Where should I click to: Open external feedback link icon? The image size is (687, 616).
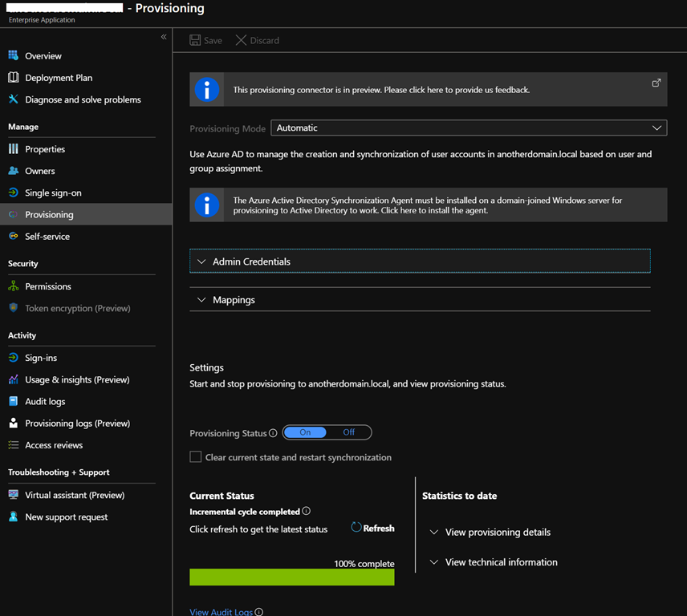[656, 83]
